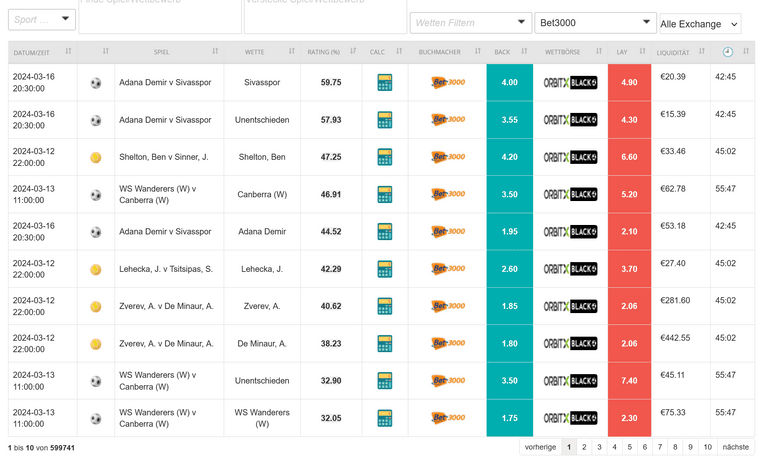Sort by LIQUIDITÄT column
The height and width of the screenshot is (459, 760).
pos(702,51)
